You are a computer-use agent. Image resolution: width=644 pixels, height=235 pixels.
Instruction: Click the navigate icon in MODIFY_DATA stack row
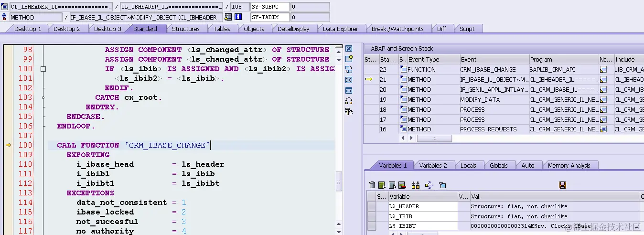[x=603, y=100]
